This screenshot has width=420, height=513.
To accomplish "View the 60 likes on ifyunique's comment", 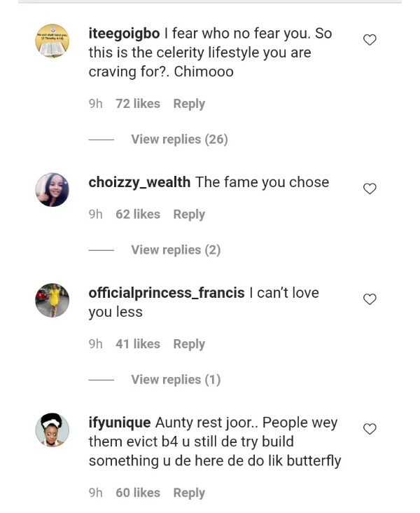I will [138, 493].
